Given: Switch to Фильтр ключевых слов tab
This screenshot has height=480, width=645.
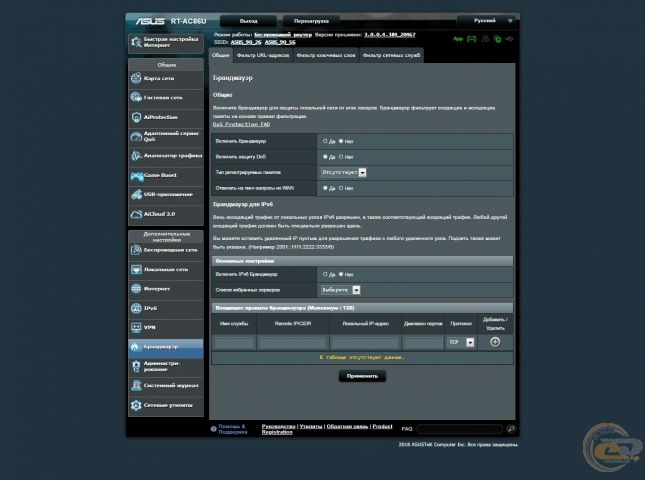Looking at the screenshot, I should pyautogui.click(x=326, y=55).
